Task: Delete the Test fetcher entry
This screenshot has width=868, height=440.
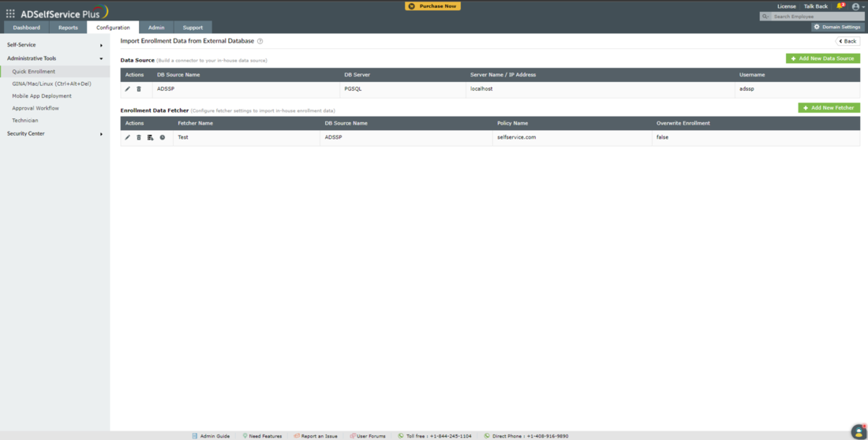Action: [x=139, y=137]
